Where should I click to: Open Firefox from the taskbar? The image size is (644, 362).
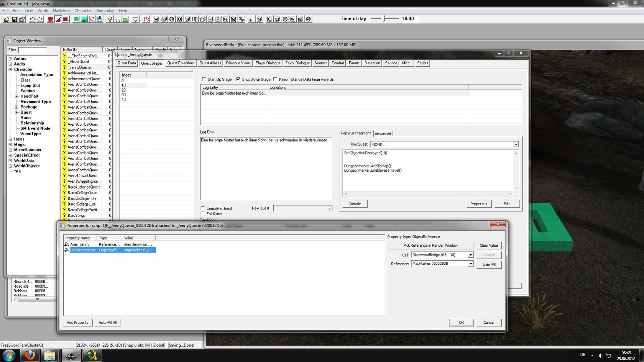coord(30,355)
